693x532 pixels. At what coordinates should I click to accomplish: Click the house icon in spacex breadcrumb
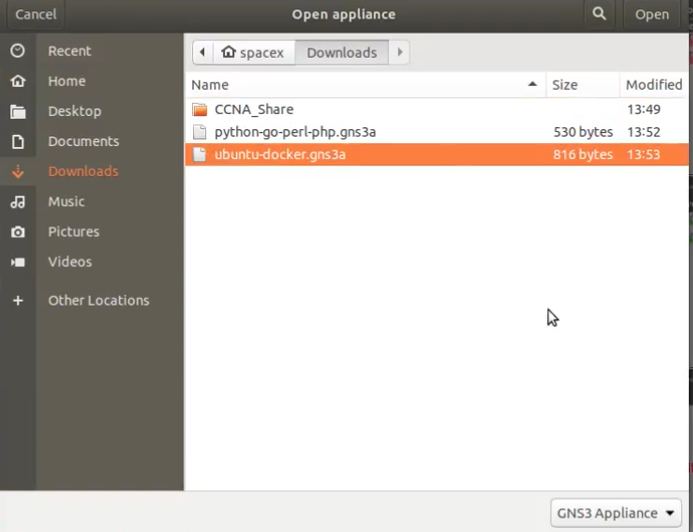(228, 52)
